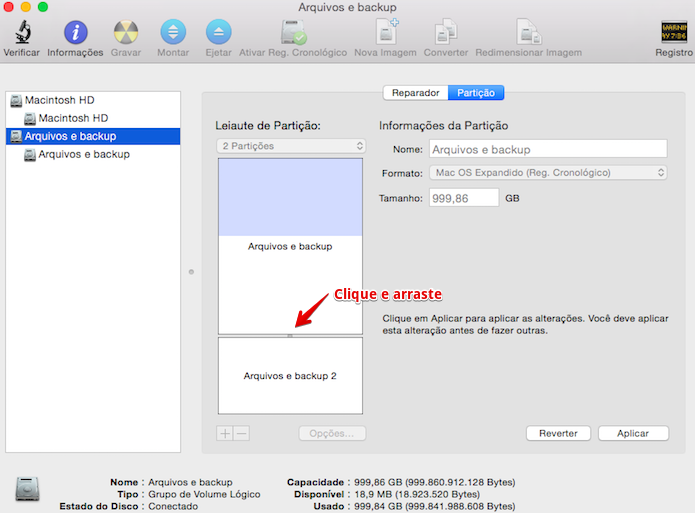This screenshot has height=513, width=695.
Task: Select the Arquivos e backup 2 partition block
Action: [x=290, y=376]
